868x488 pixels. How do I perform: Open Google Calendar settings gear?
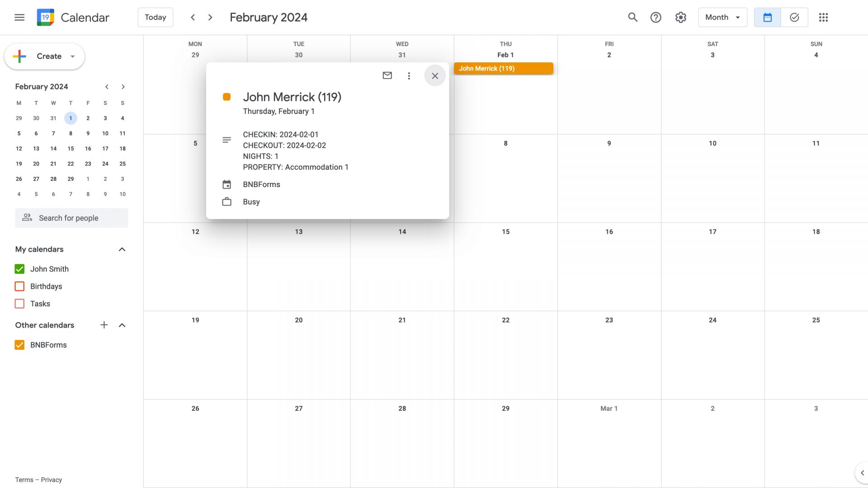pyautogui.click(x=680, y=17)
